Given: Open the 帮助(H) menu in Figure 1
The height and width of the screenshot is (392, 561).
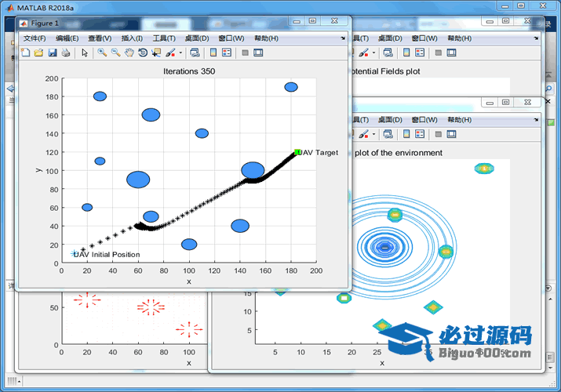Looking at the screenshot, I should (266, 38).
